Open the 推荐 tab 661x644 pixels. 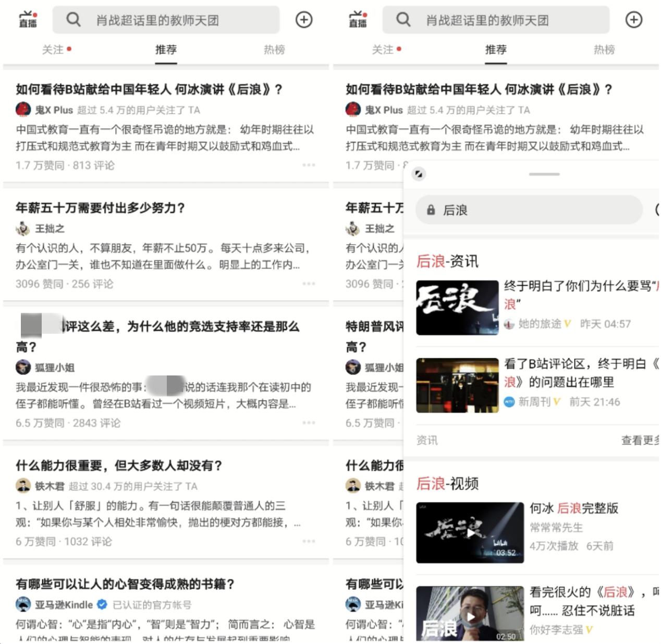(166, 50)
